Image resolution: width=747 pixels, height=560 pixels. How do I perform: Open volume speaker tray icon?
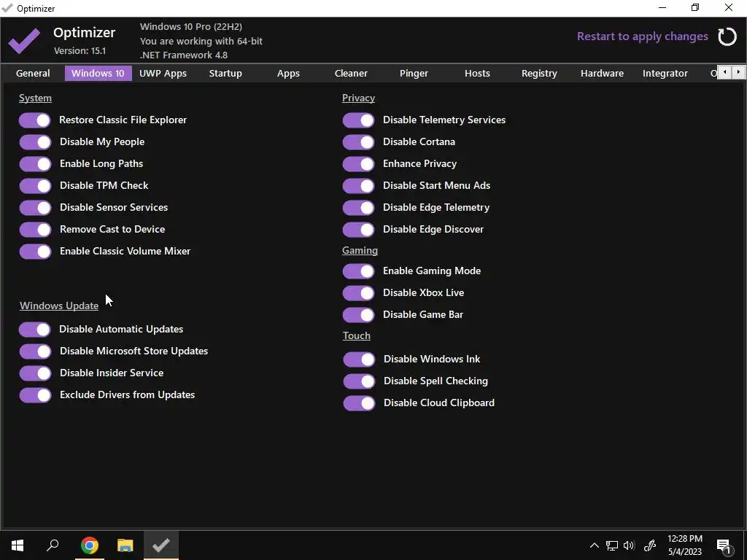point(629,545)
